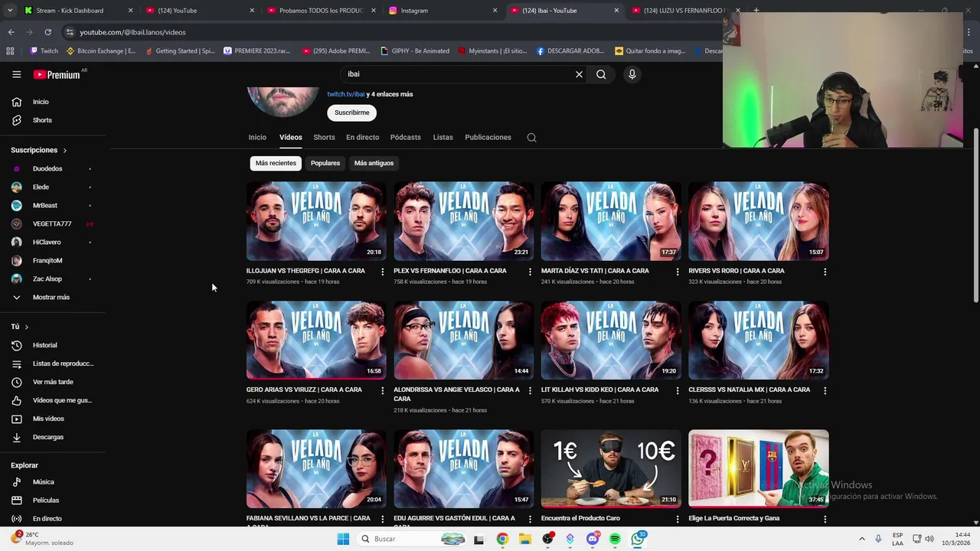Switch to the Pódcasts channel tab
Screen dimensions: 980x551
pyautogui.click(x=405, y=138)
